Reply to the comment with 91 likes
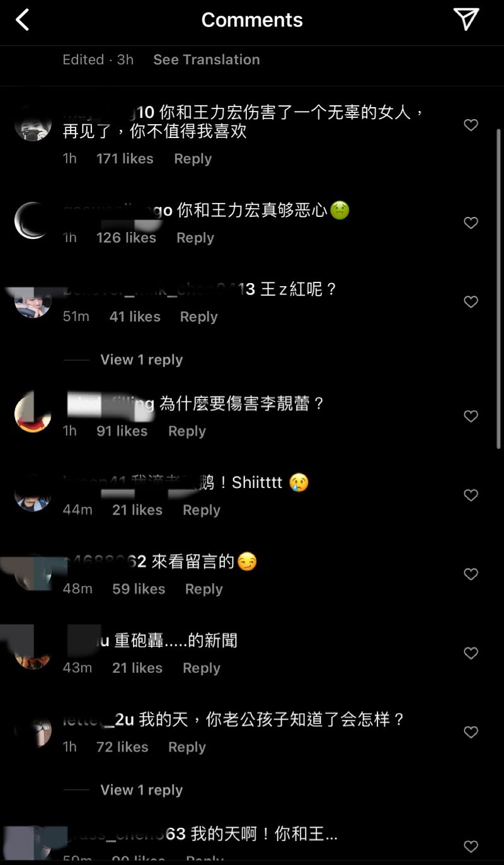This screenshot has height=865, width=504. coord(187,431)
